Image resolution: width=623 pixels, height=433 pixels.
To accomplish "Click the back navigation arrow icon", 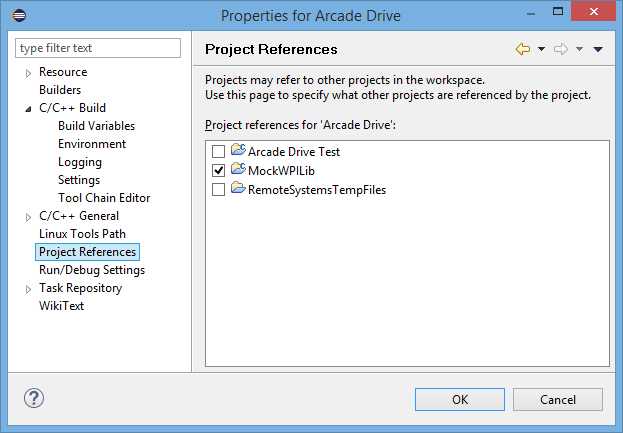I will pyautogui.click(x=522, y=49).
